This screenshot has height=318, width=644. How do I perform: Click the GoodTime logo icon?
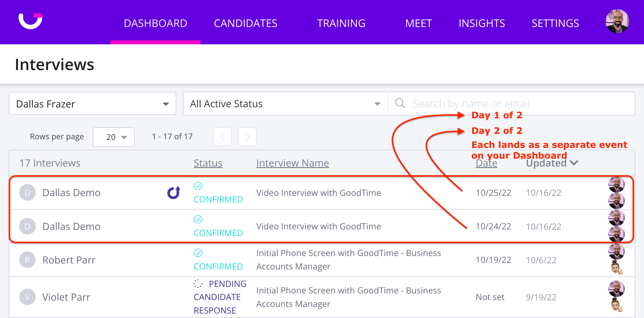click(30, 21)
